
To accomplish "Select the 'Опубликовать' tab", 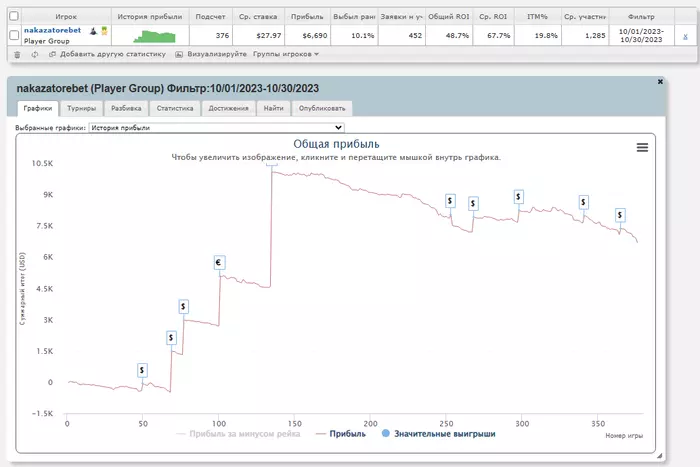I will 322,108.
